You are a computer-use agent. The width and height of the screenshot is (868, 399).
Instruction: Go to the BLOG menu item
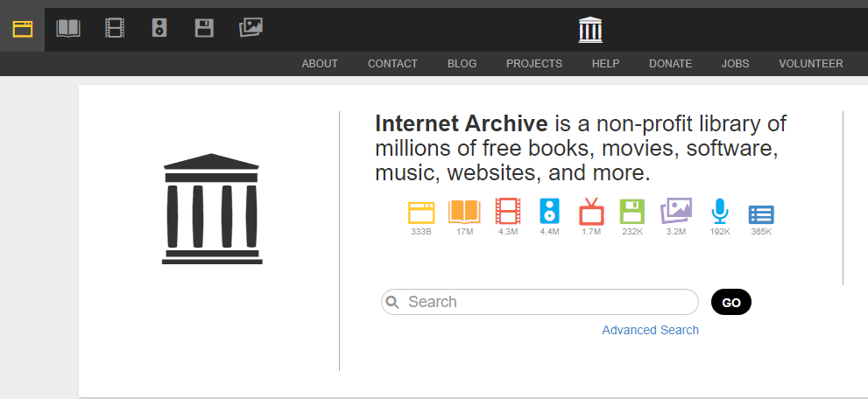(462, 64)
